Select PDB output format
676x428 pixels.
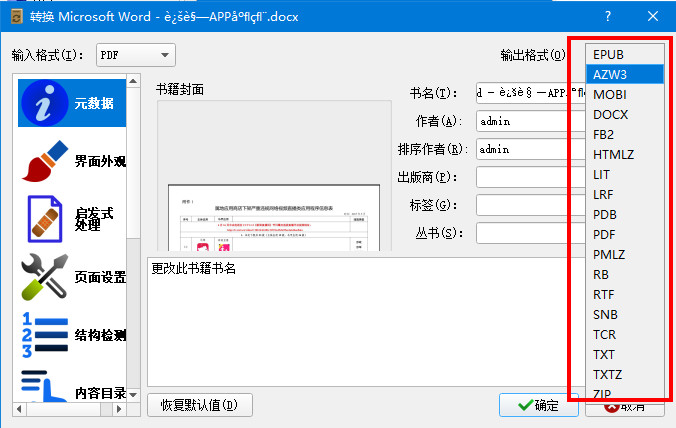pos(625,214)
